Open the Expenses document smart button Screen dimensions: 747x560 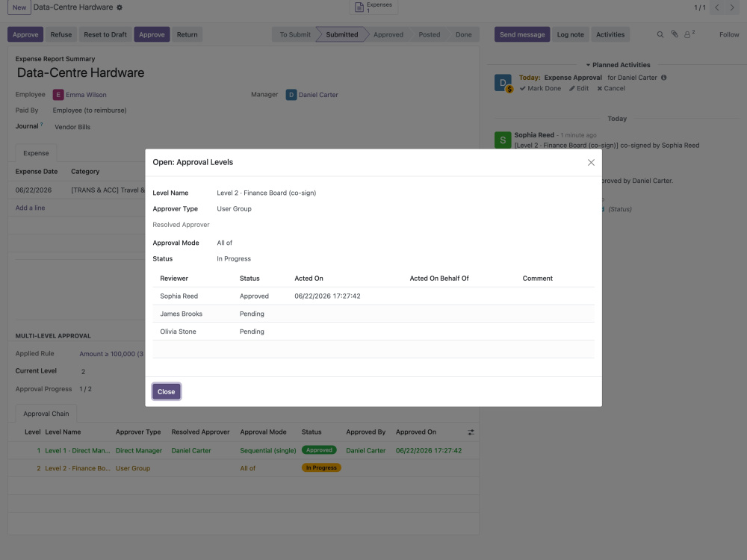click(x=374, y=7)
